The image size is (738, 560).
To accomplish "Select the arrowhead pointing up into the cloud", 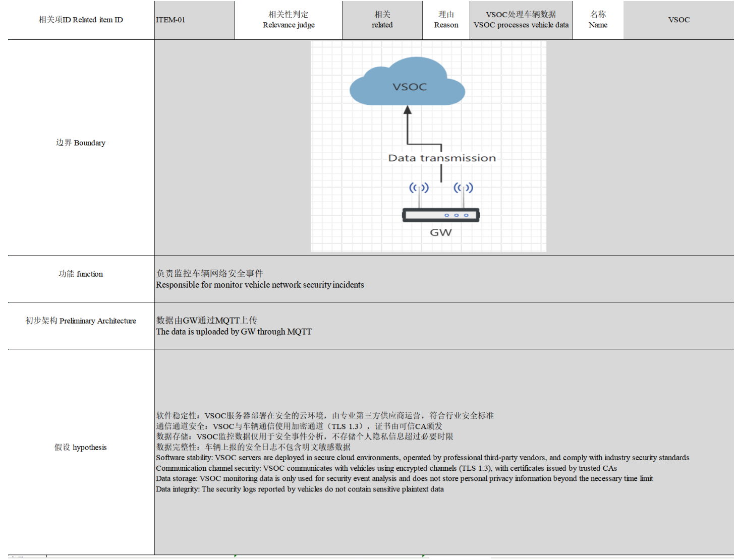I will point(408,110).
